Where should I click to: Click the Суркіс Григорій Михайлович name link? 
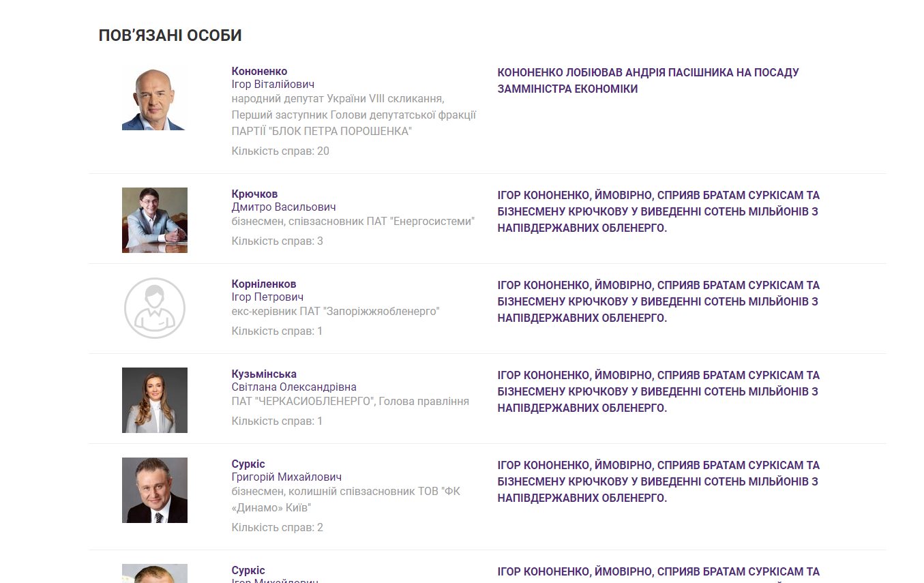coord(248,464)
